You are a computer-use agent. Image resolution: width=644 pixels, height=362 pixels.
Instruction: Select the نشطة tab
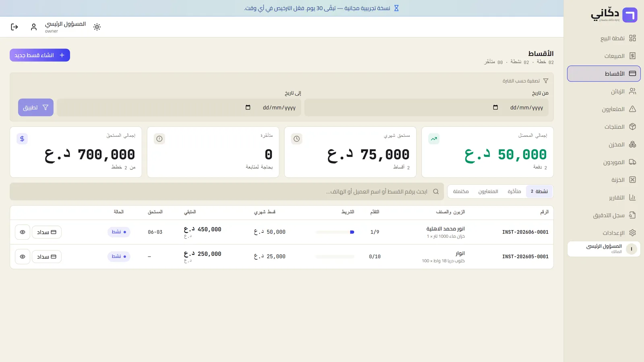click(539, 191)
